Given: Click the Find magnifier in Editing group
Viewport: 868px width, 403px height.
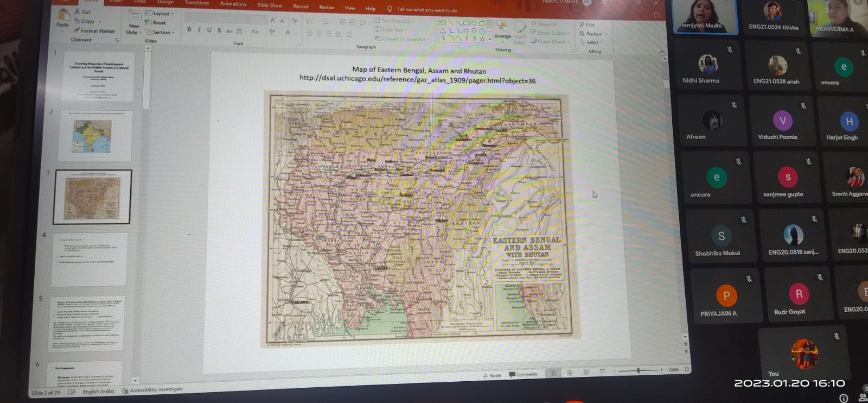Looking at the screenshot, I should (x=587, y=25).
